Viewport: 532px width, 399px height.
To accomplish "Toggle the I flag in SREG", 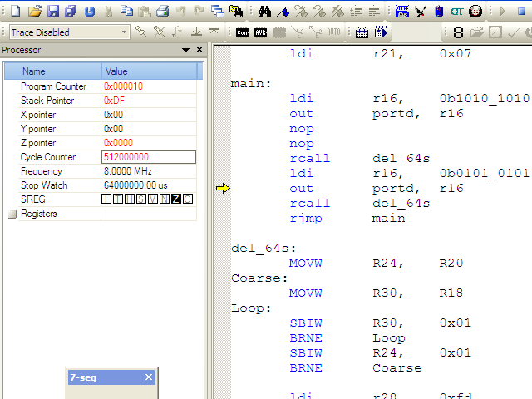I will 106,199.
